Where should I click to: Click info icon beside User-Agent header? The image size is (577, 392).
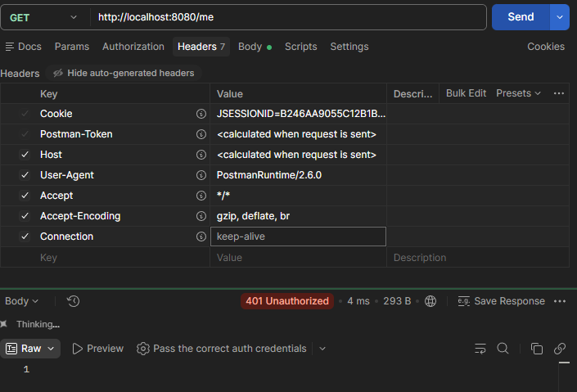tap(201, 175)
